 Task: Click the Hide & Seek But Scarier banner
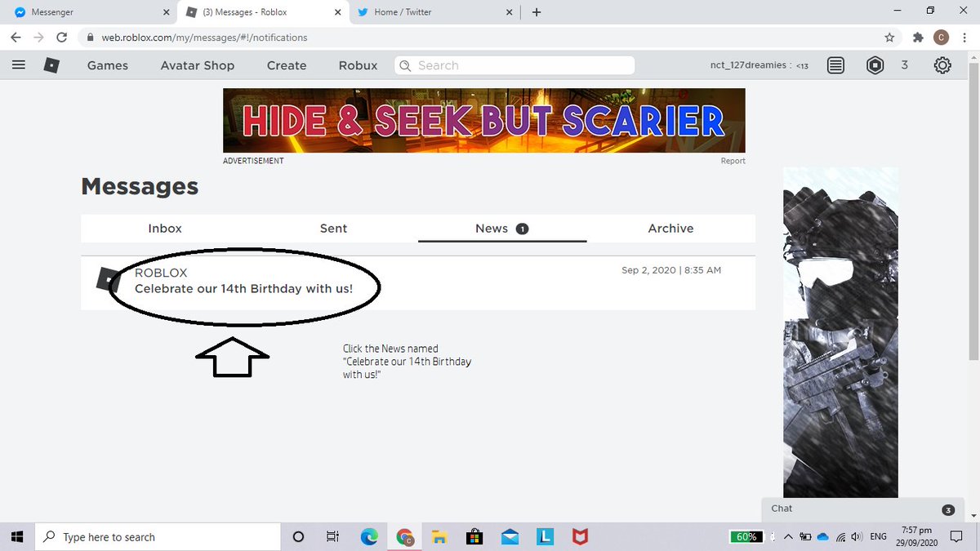click(484, 121)
